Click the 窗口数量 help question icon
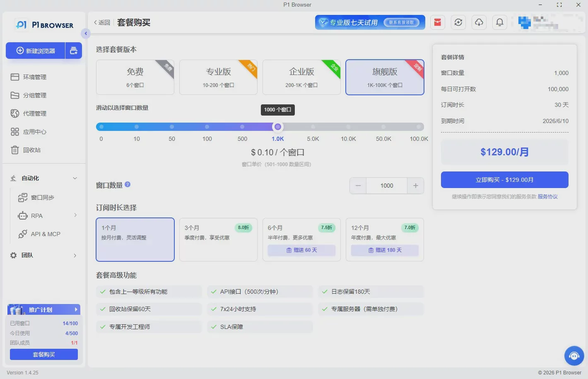Viewport: 588px width, 379px height. pyautogui.click(x=128, y=185)
